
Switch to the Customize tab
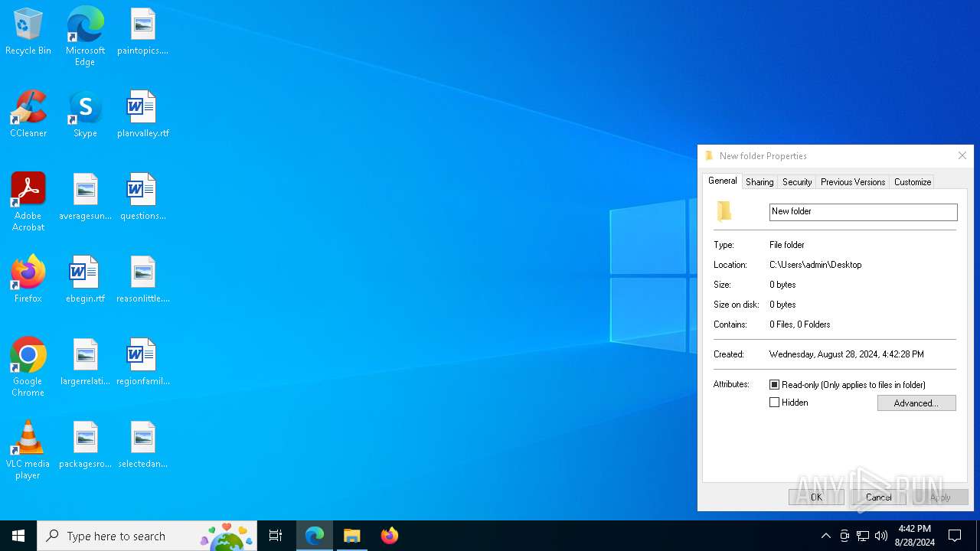click(913, 182)
